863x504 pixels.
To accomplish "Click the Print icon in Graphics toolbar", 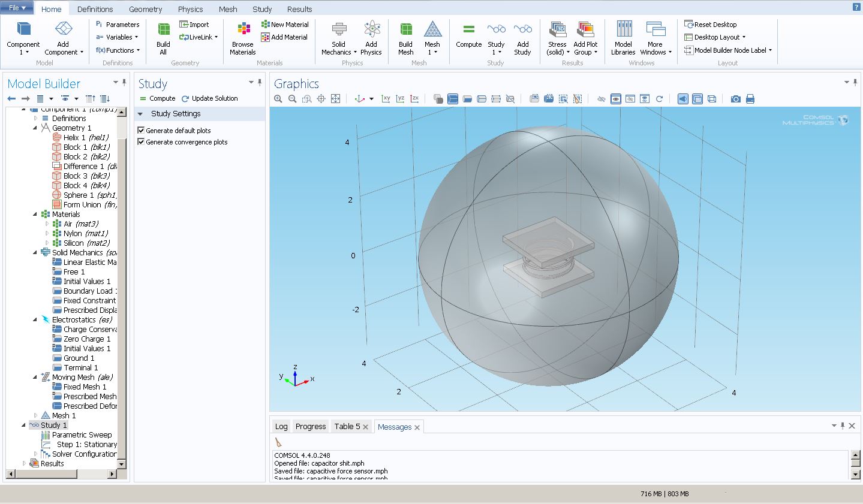I will [750, 99].
